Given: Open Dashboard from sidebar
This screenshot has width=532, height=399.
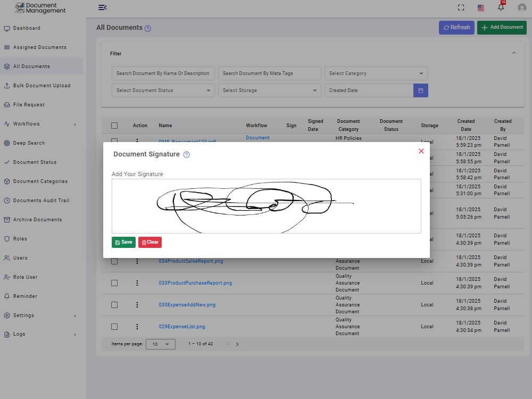Looking at the screenshot, I should [27, 28].
